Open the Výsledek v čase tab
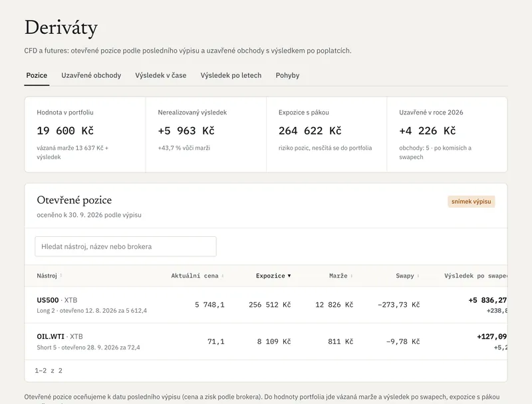532x404 pixels. (x=161, y=75)
